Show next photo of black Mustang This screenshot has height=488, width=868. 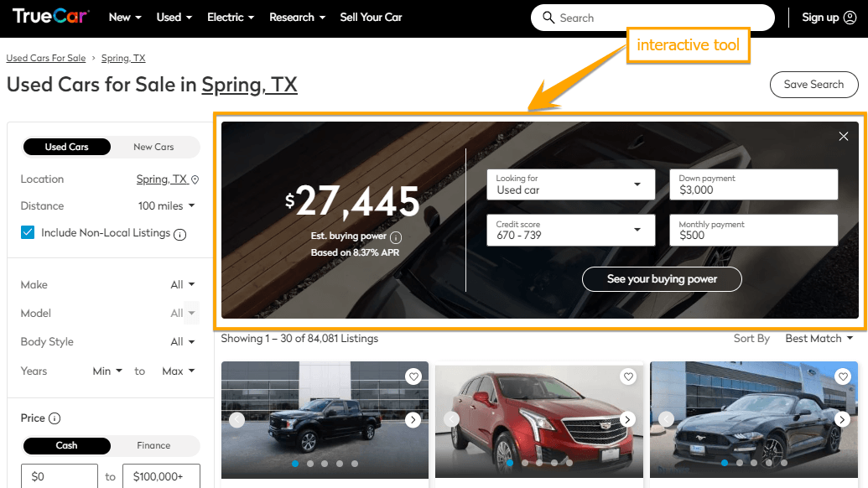coord(842,419)
